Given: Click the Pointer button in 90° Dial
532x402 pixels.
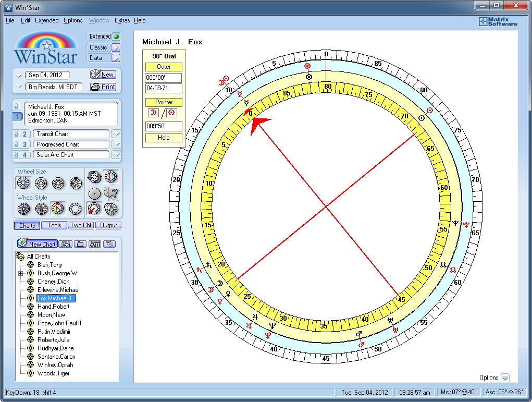Looking at the screenshot, I should (x=164, y=102).
